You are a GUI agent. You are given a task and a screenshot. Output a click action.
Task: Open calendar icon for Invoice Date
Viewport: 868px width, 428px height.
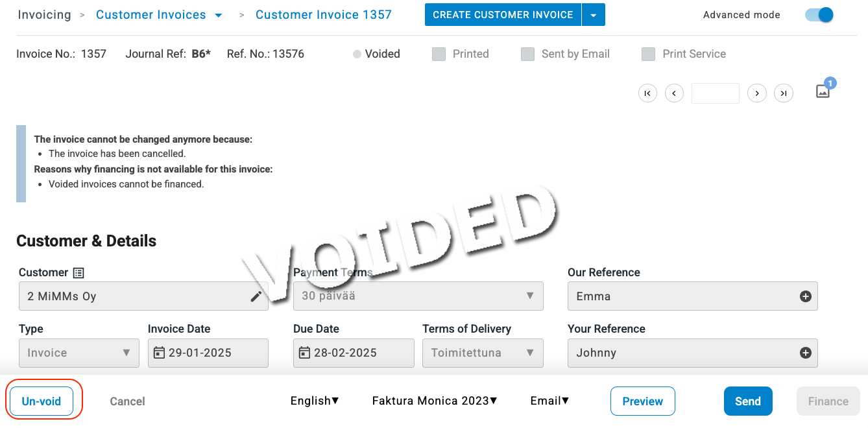(160, 353)
